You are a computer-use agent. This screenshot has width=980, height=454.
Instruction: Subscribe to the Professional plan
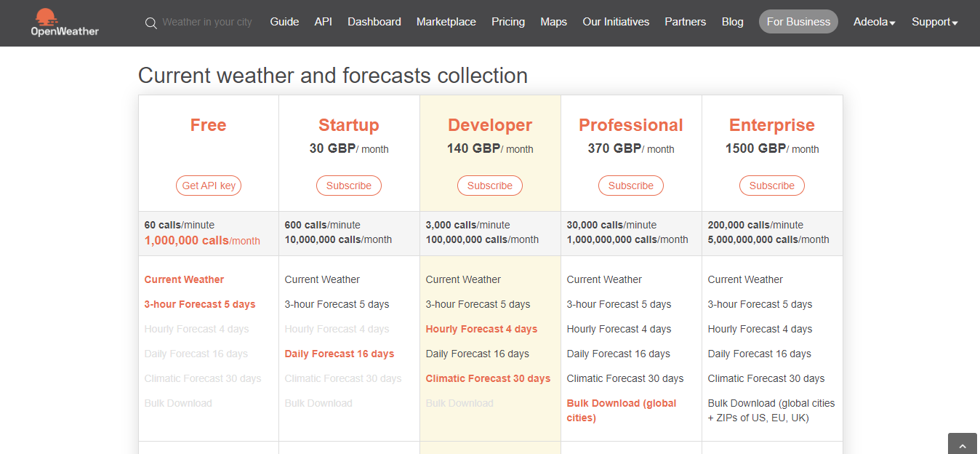point(631,186)
